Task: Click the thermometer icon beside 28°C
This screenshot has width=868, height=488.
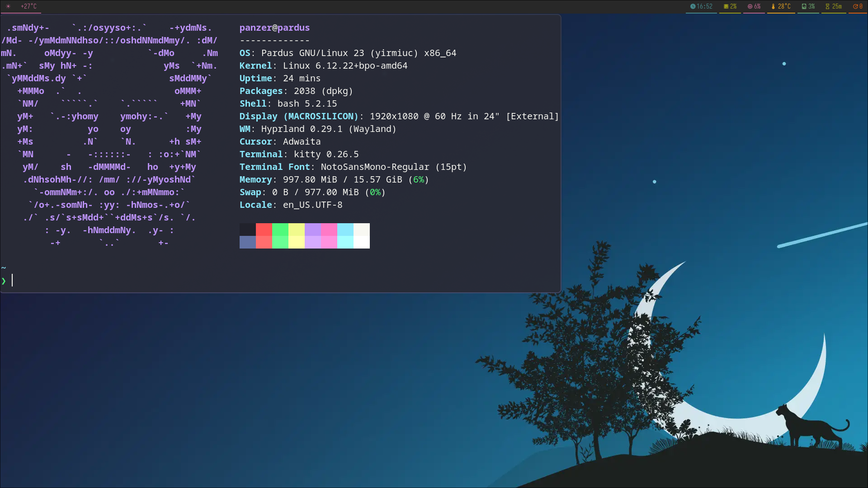Action: point(774,6)
